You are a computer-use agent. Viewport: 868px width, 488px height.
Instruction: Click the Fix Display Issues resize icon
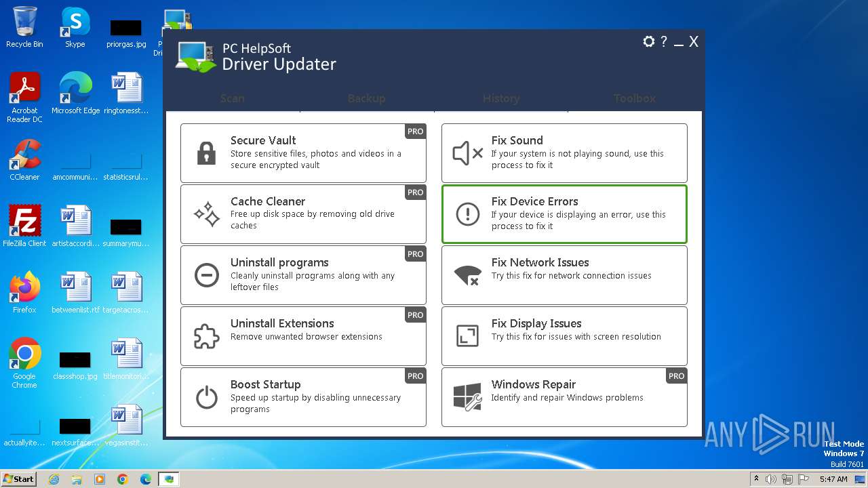[467, 336]
